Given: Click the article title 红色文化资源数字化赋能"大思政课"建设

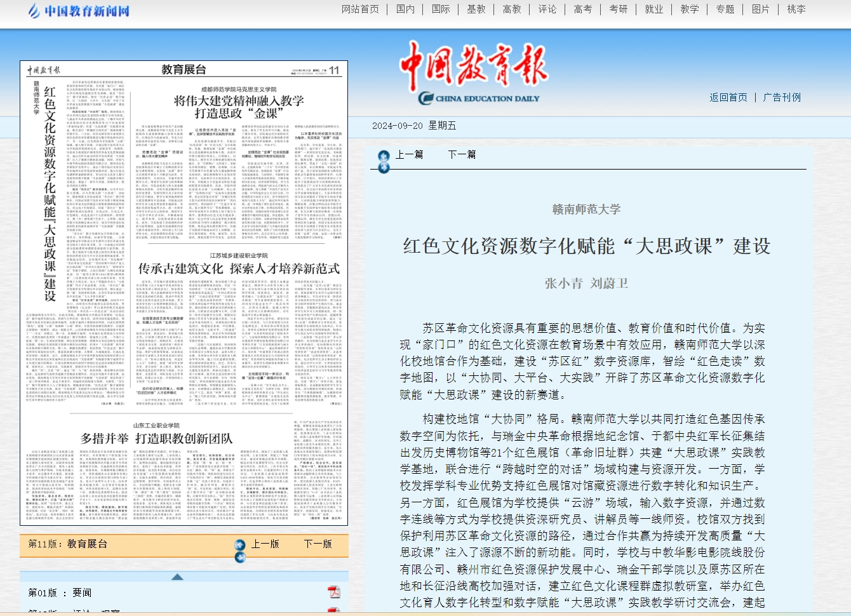Looking at the screenshot, I should coord(587,246).
